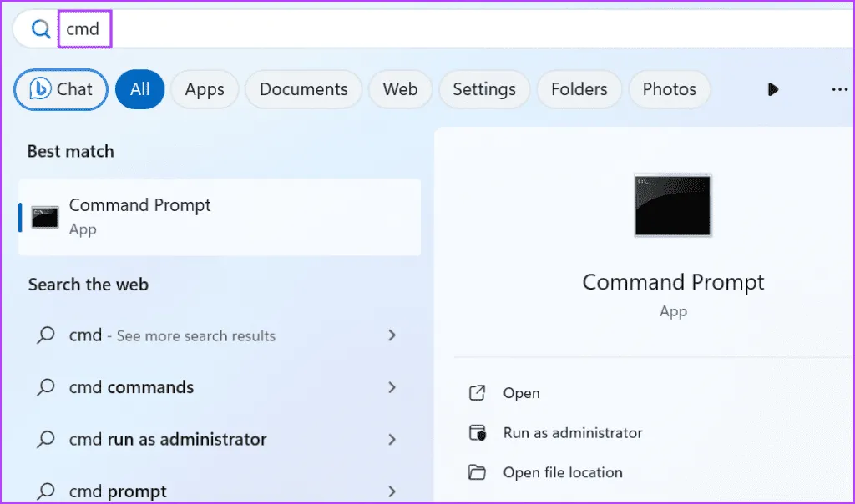Select the Photos filter tab
The image size is (855, 504).
(669, 89)
